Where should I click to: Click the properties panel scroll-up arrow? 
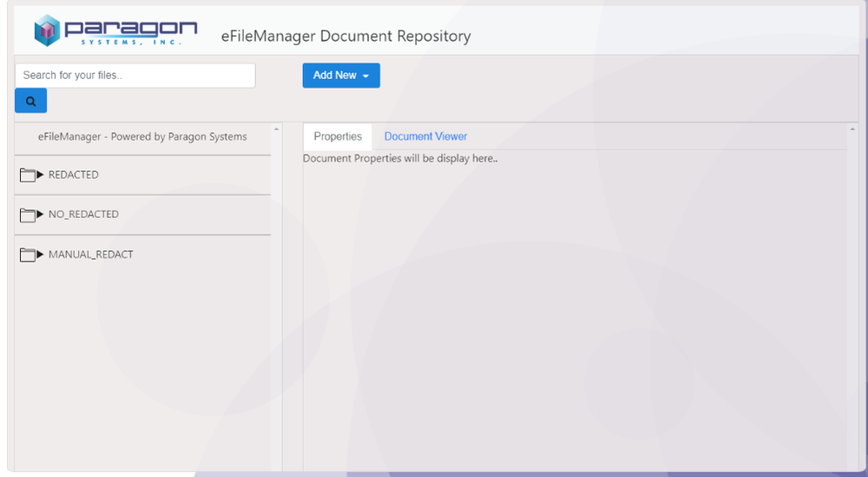click(x=852, y=129)
